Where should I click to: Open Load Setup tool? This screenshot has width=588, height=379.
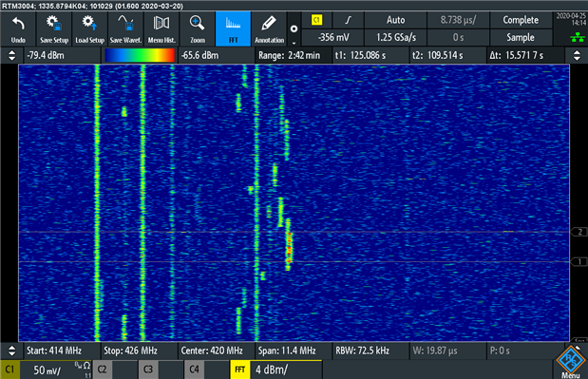(90, 28)
